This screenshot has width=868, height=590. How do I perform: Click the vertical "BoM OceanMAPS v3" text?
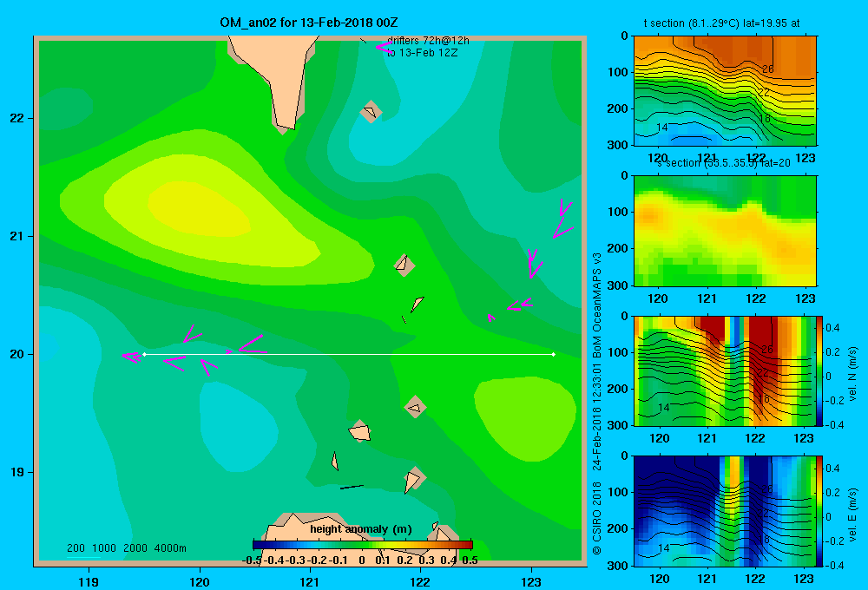coord(597,305)
